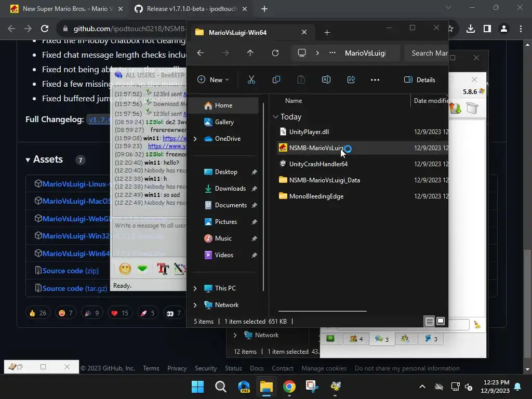This screenshot has height=399, width=532.
Task: Expand the This PC tree node
Action: pos(195,288)
